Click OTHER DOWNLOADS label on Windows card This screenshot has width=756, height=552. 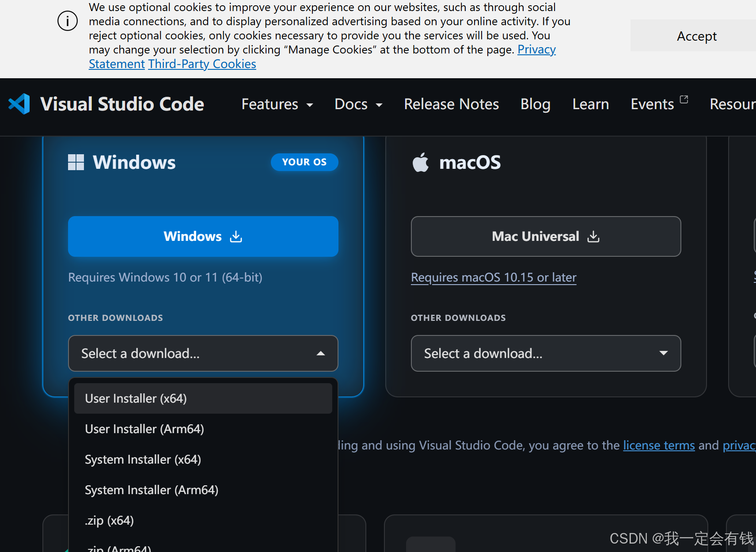click(x=115, y=318)
